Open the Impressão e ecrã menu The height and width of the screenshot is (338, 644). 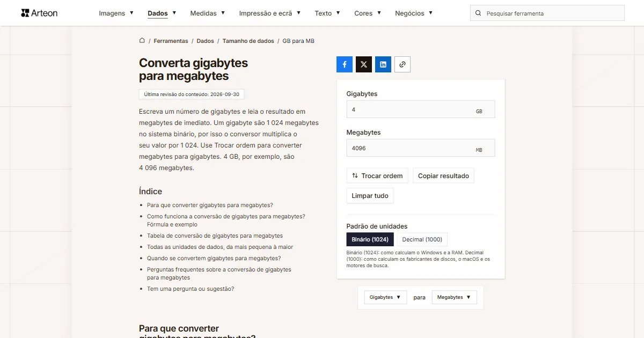(270, 13)
